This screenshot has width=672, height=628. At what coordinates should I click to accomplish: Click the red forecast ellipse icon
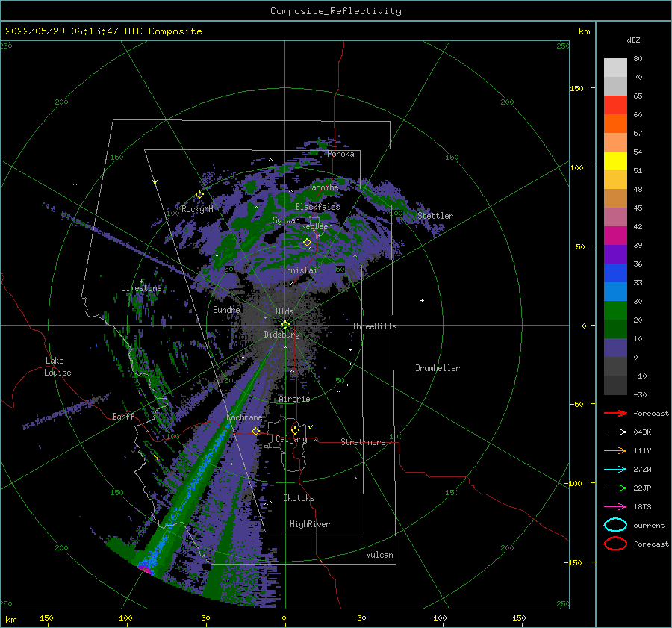[x=615, y=544]
